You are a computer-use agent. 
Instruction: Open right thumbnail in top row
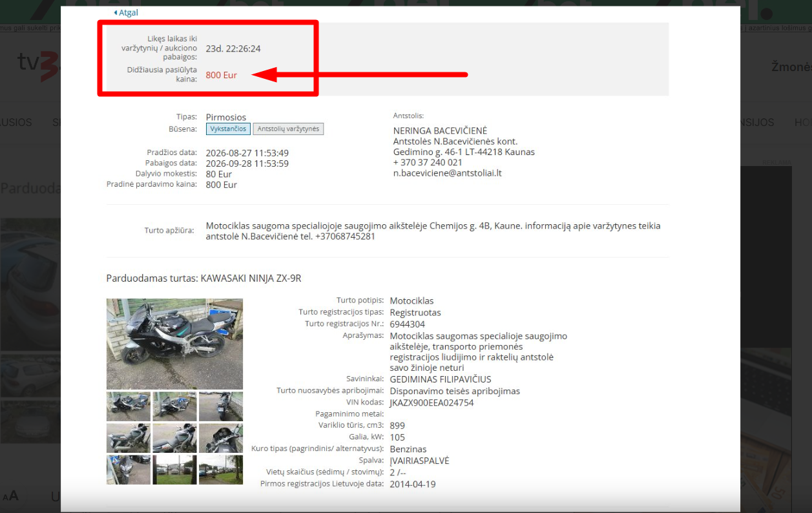221,406
